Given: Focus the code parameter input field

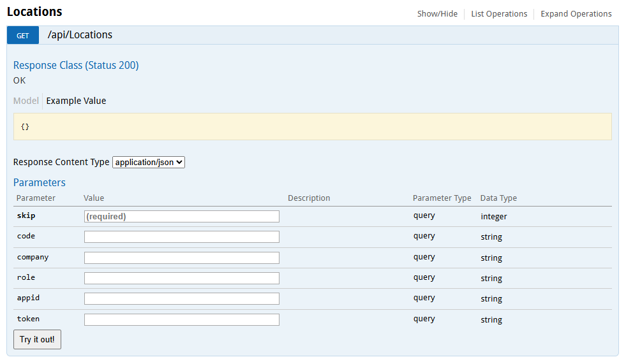Looking at the screenshot, I should coord(182,237).
